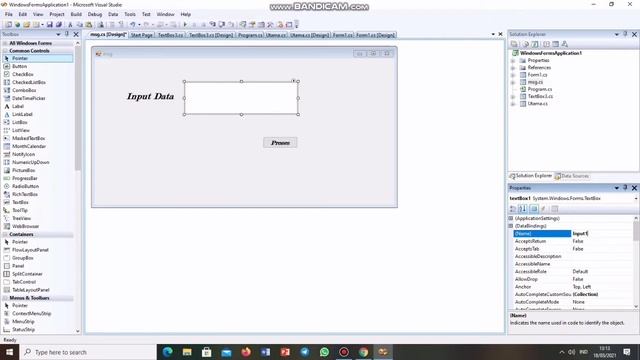The image size is (640, 360).
Task: Pick the MenuStrip item in the Toolbox
Action: pos(23,322)
